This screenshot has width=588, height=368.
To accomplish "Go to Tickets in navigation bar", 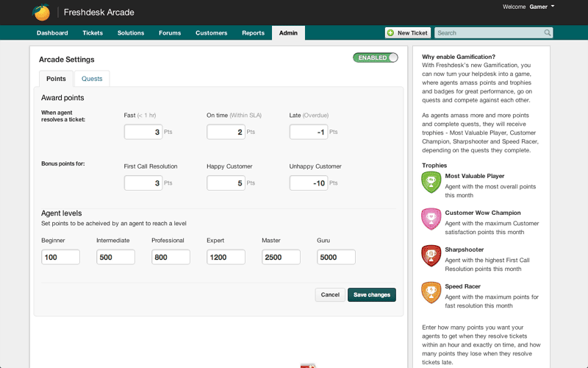I will [x=93, y=32].
